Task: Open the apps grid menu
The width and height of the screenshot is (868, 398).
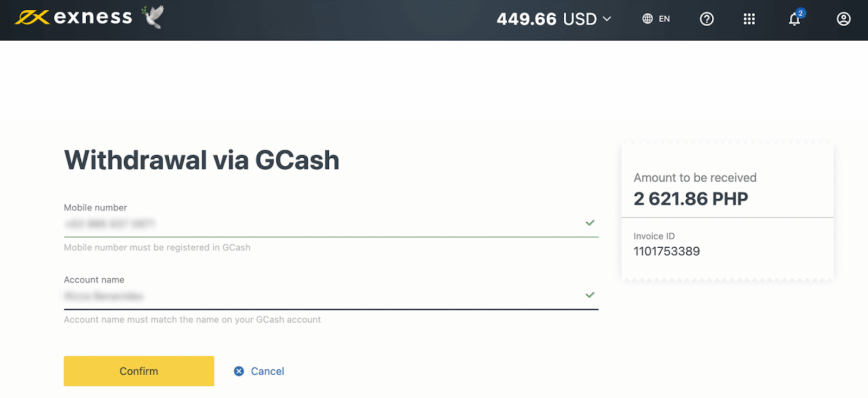Action: coord(749,19)
